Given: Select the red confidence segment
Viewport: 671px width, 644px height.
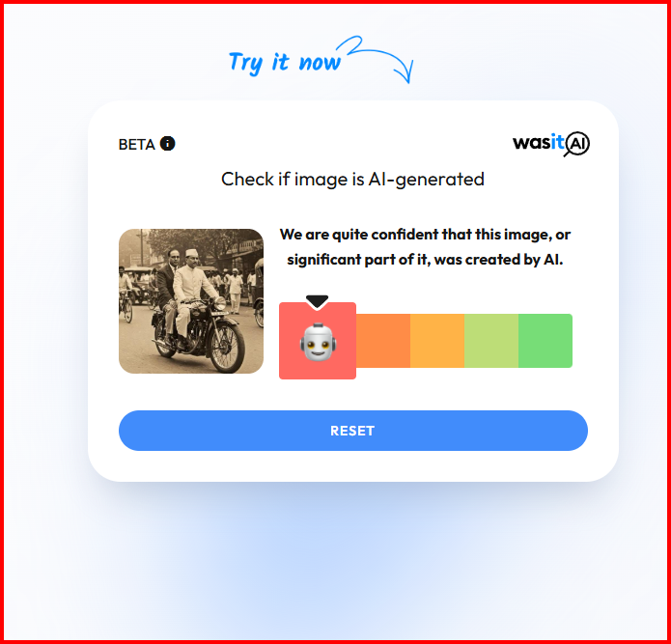Looking at the screenshot, I should coord(318,341).
